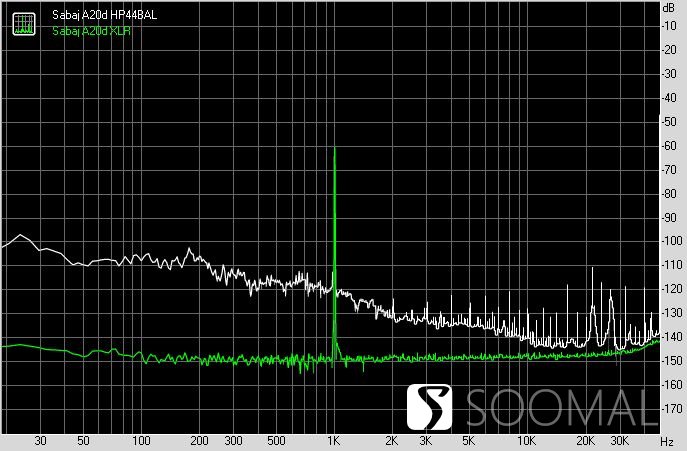Click the 20K frequency axis label
The width and height of the screenshot is (687, 451).
(x=585, y=440)
